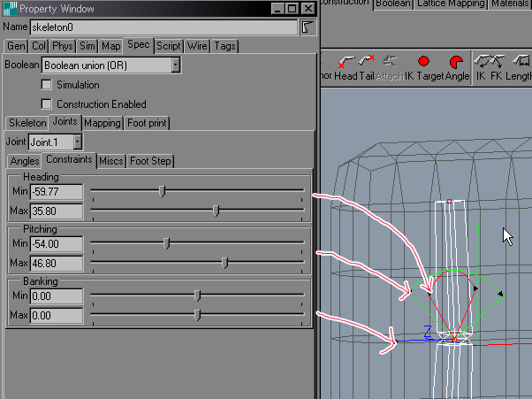532x399 pixels.
Task: Open the Lattice Mapping tab
Action: [451, 4]
